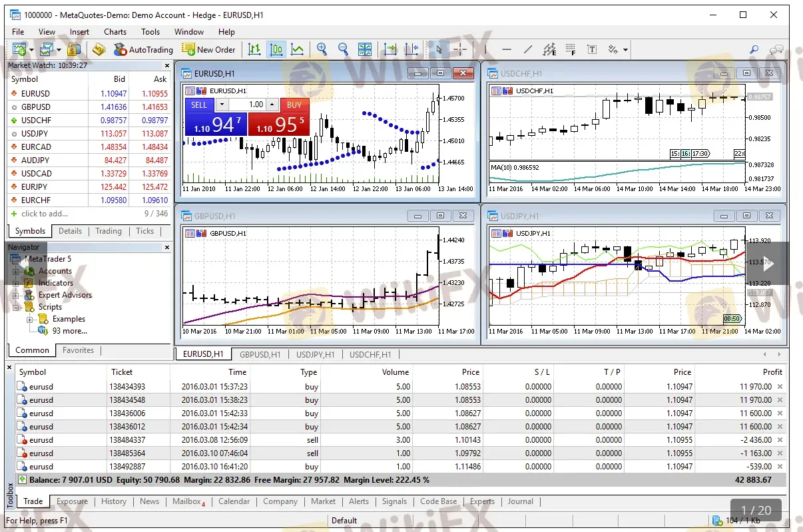Close the Market Watch panel
Screen dimensions: 803x532
[166, 65]
